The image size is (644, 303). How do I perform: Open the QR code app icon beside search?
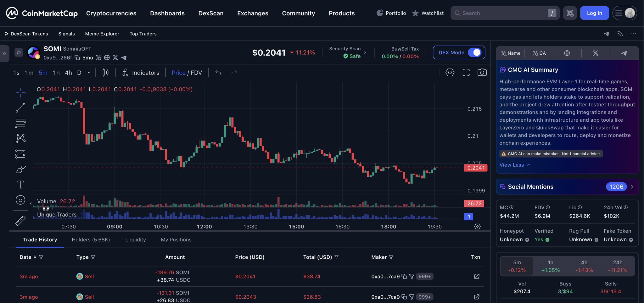(570, 13)
